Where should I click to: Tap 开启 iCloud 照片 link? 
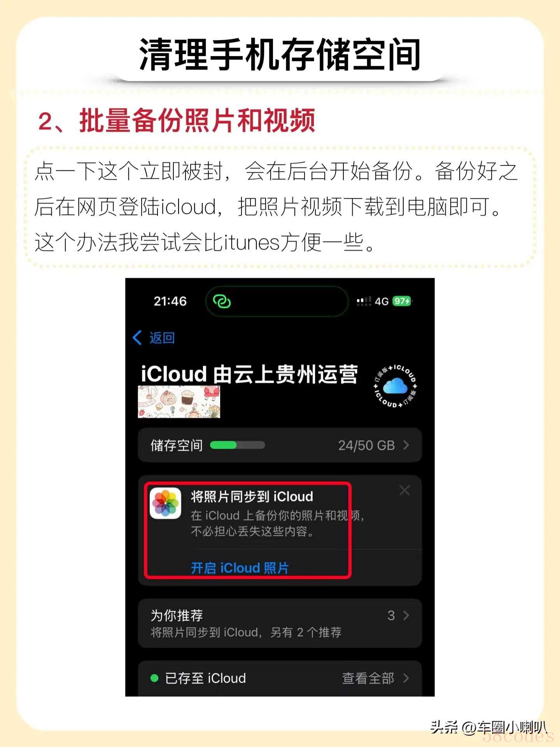(240, 568)
